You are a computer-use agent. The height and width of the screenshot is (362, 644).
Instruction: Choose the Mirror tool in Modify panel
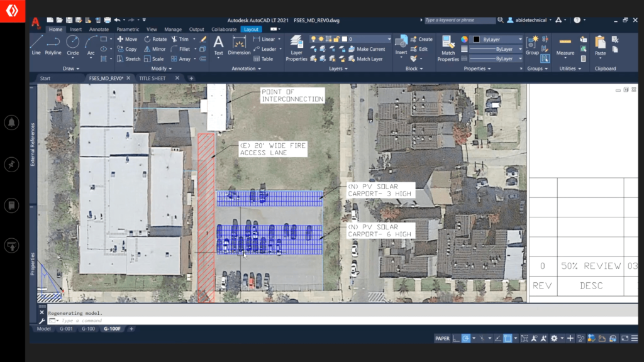(x=154, y=49)
